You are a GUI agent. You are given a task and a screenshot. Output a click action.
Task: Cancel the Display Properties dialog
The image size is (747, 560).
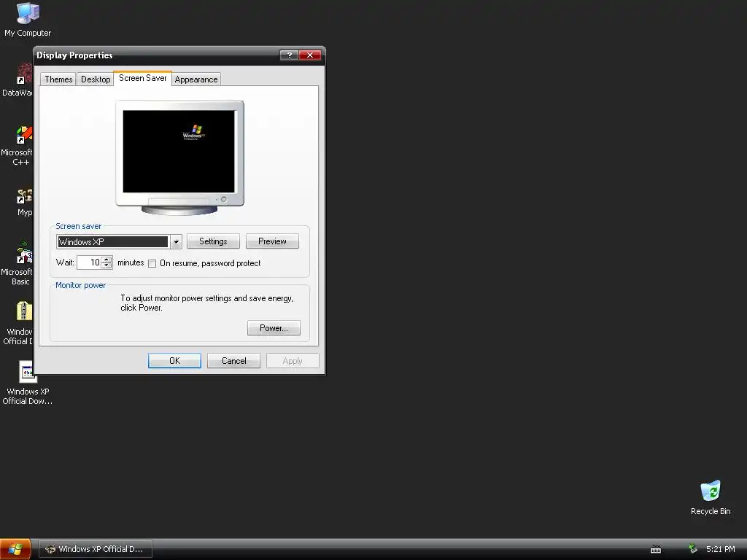click(233, 361)
